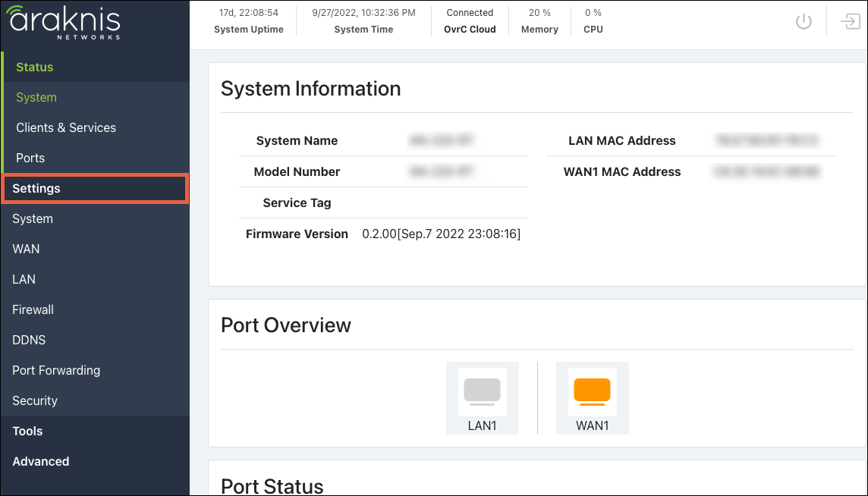Go to WAN settings
868x496 pixels.
(x=26, y=249)
